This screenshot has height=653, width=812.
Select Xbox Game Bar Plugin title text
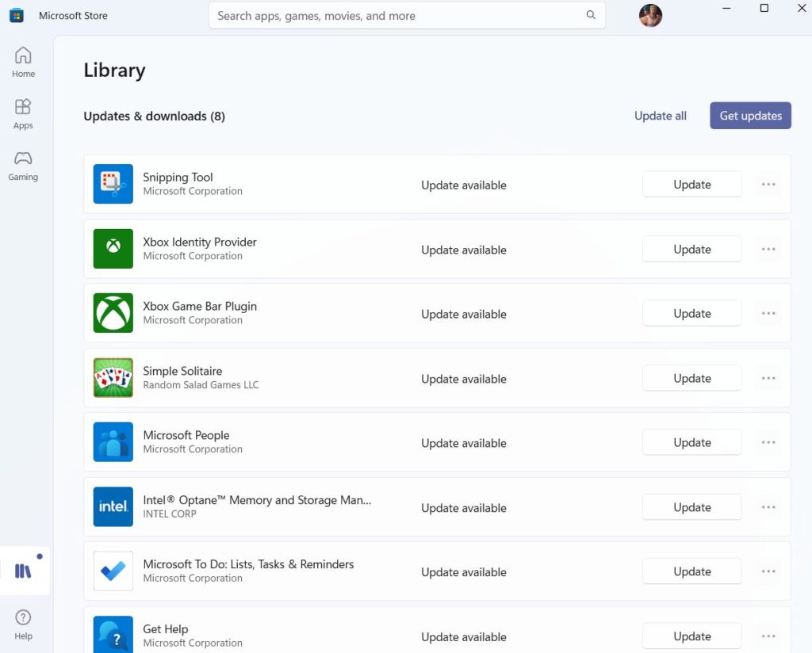tap(199, 306)
